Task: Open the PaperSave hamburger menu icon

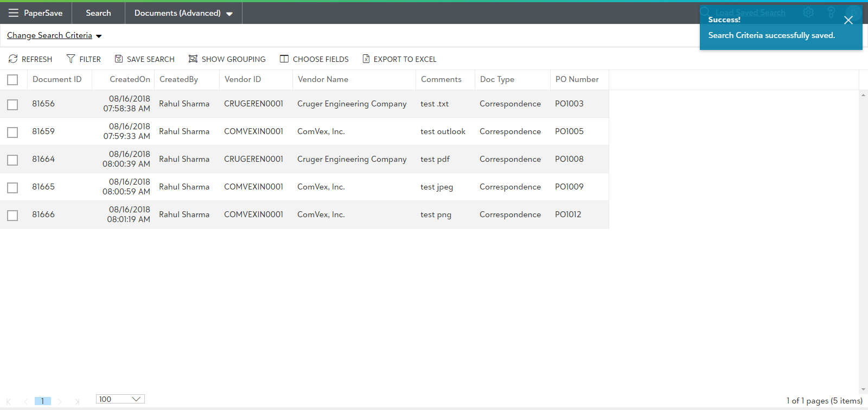Action: pos(13,13)
